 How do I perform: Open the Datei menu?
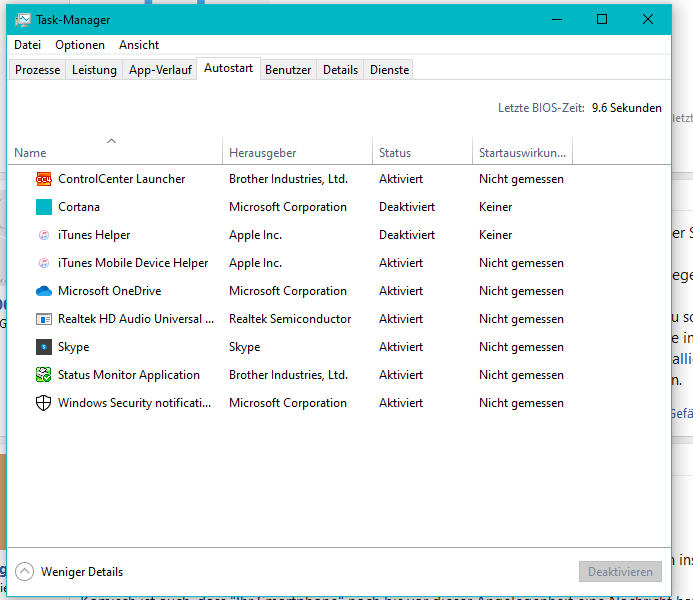(x=27, y=45)
